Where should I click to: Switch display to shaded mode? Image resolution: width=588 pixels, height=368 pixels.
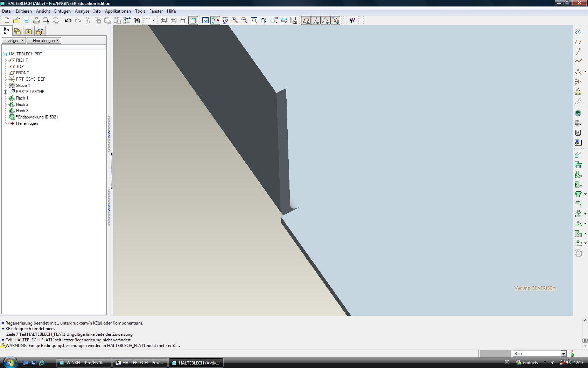[x=193, y=20]
